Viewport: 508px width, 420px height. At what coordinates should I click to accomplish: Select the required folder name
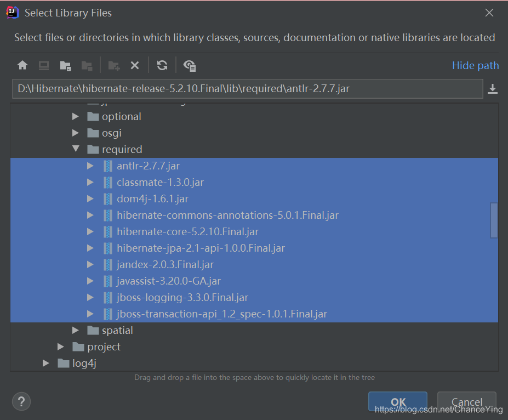(122, 150)
